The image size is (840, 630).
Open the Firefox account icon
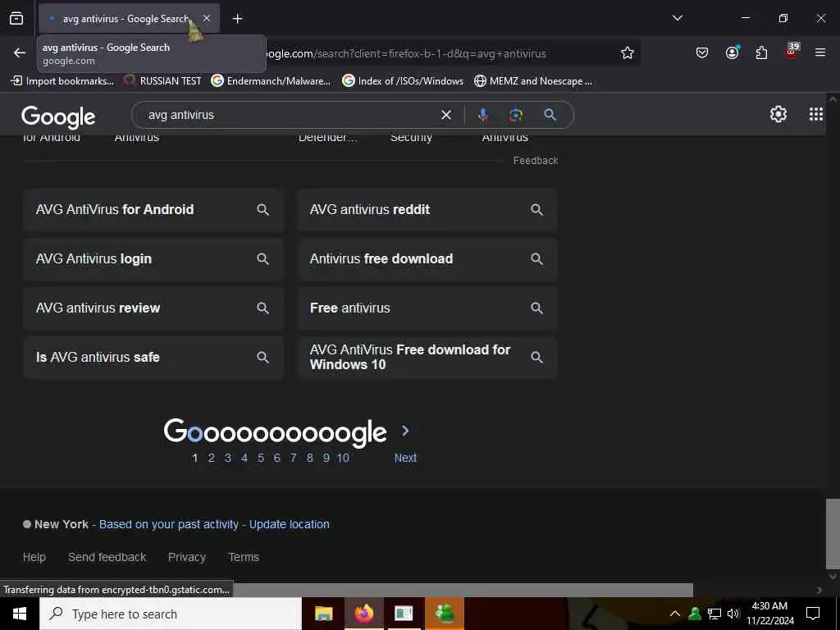point(732,52)
